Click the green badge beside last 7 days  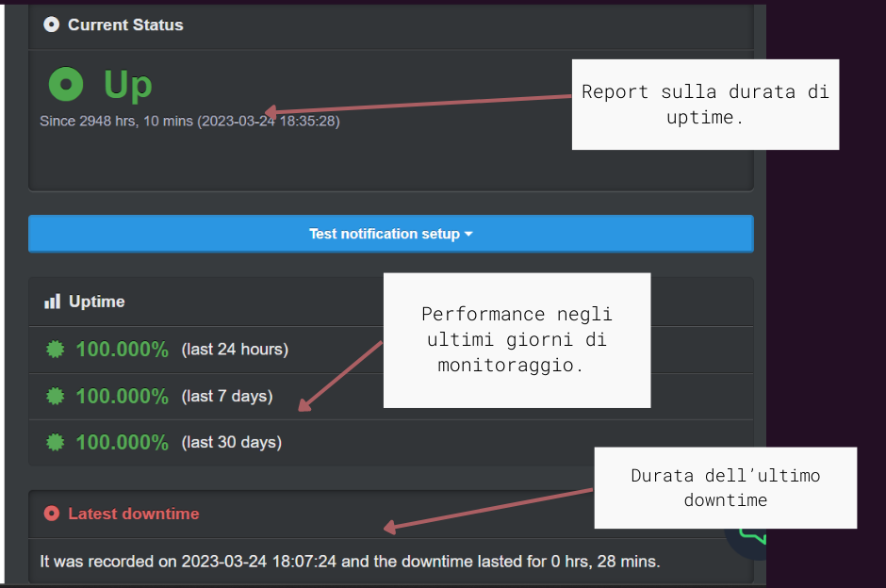click(x=56, y=397)
